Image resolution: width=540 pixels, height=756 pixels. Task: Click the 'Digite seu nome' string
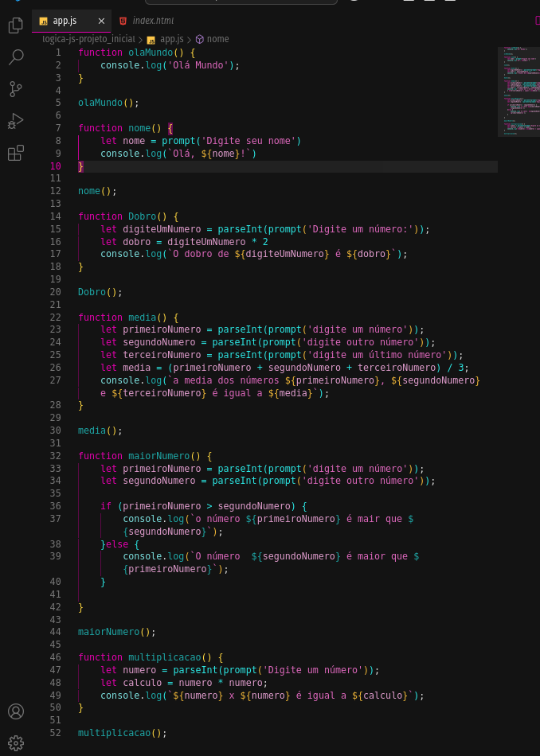(x=250, y=141)
